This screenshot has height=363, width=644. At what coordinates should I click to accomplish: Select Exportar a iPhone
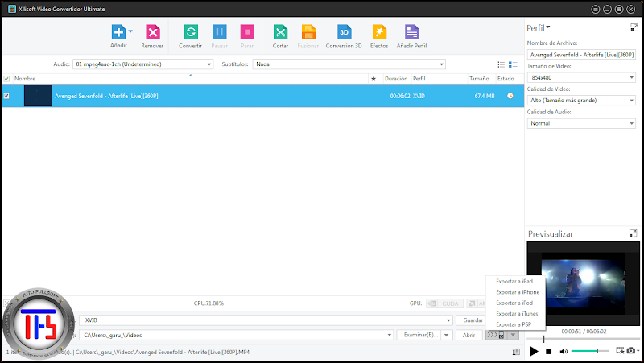(515, 292)
